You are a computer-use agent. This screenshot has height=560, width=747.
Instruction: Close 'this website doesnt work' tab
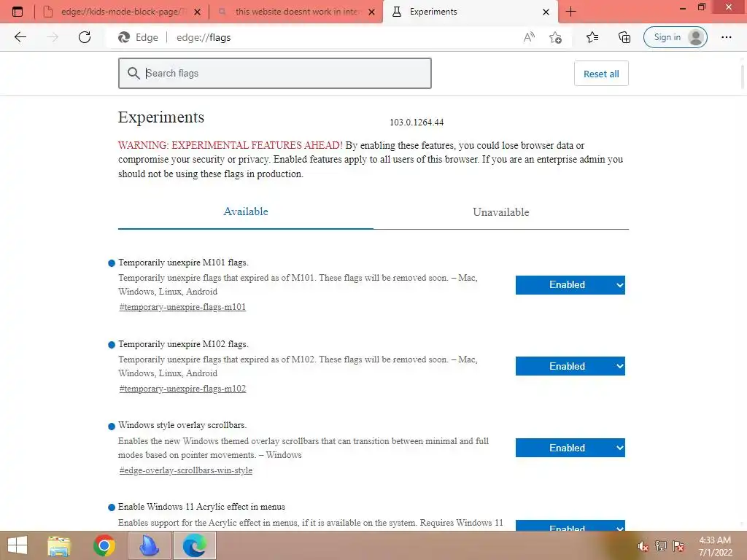[x=371, y=12]
